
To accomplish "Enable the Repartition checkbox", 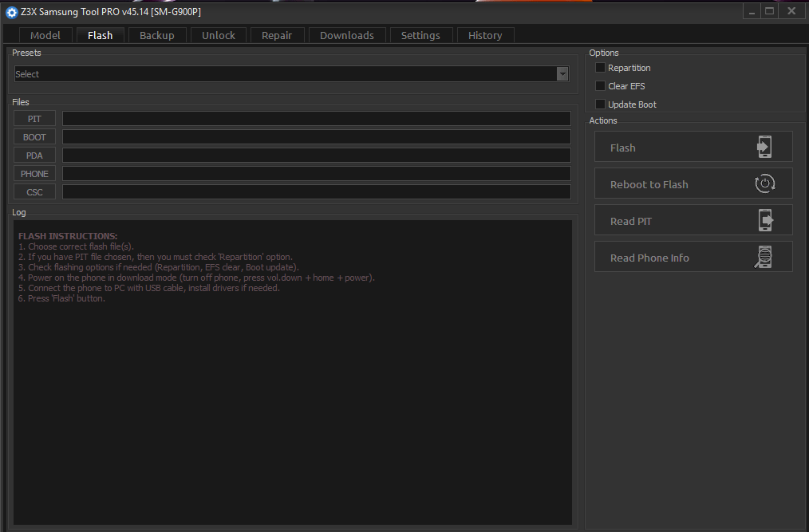I will (x=600, y=68).
